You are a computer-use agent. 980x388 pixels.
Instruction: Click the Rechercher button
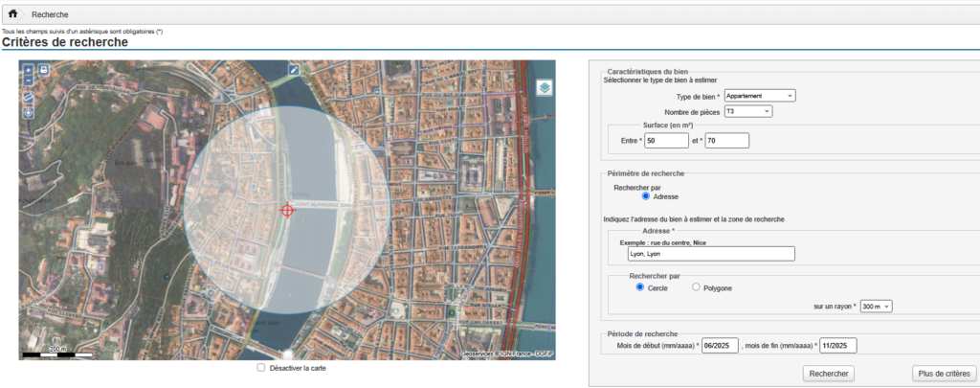pos(829,373)
